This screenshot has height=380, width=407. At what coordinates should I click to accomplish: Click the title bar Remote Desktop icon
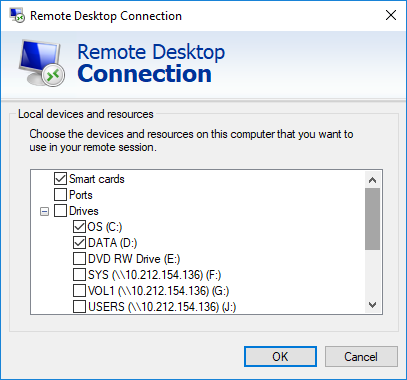17,15
